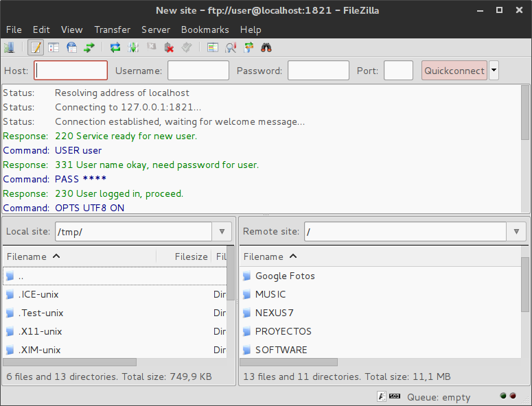The image size is (532, 406).
Task: Cancel the current operation icon
Action: (151, 47)
